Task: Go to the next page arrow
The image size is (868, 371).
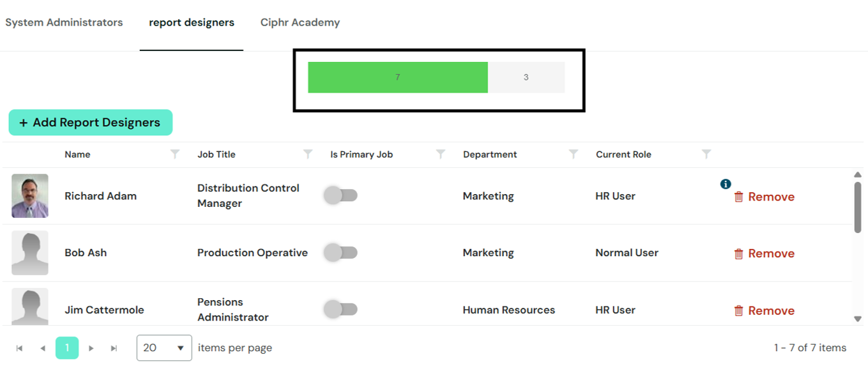Action: [x=91, y=348]
